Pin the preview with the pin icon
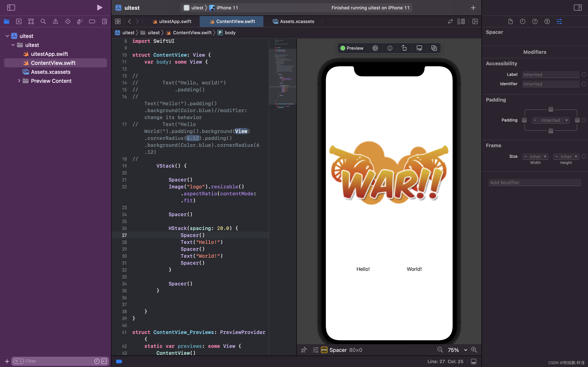Screen dimensions: 588x367 click(304, 350)
